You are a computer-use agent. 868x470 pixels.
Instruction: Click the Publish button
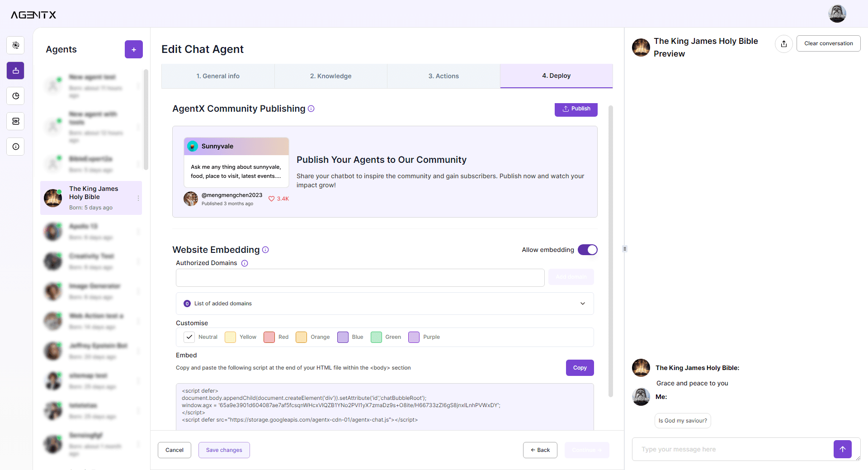(576, 109)
